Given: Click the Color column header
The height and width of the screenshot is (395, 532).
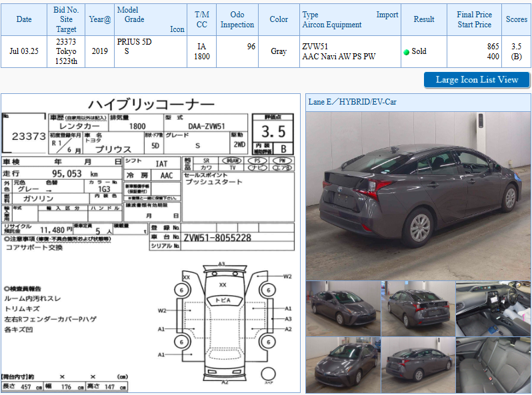Looking at the screenshot, I should 279,19.
